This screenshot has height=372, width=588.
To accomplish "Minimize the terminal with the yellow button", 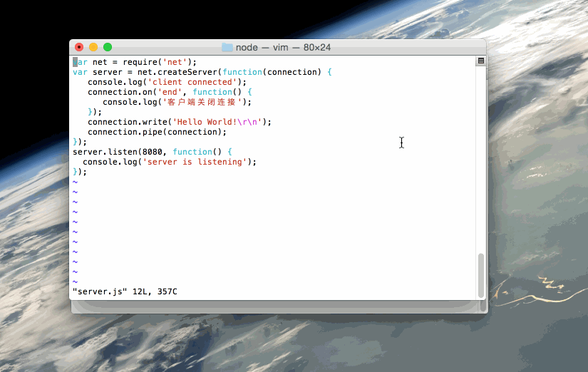I will point(93,48).
